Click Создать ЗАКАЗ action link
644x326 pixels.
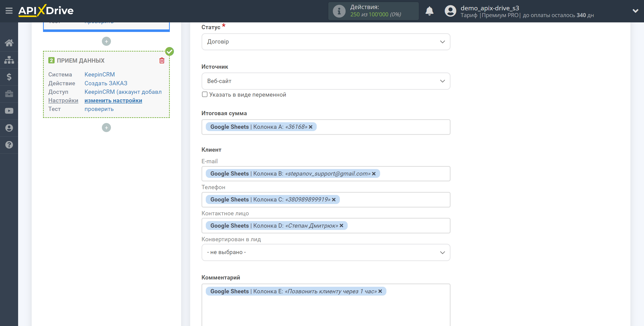click(106, 83)
